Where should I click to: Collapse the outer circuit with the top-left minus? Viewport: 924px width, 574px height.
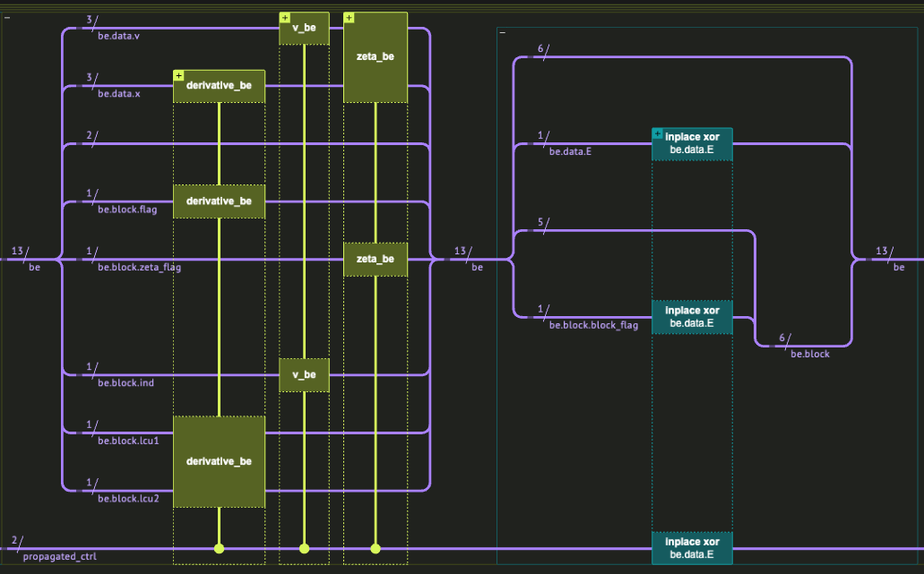[7, 17]
